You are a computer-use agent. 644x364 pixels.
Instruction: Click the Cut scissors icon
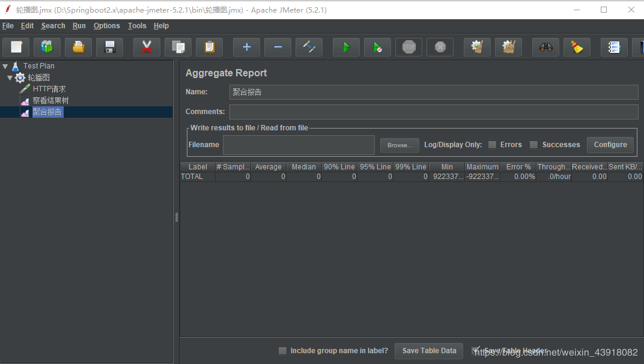click(x=147, y=47)
